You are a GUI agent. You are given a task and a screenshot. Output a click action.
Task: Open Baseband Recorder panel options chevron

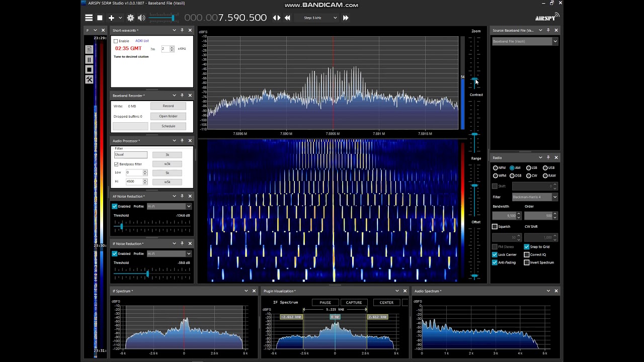(174, 96)
